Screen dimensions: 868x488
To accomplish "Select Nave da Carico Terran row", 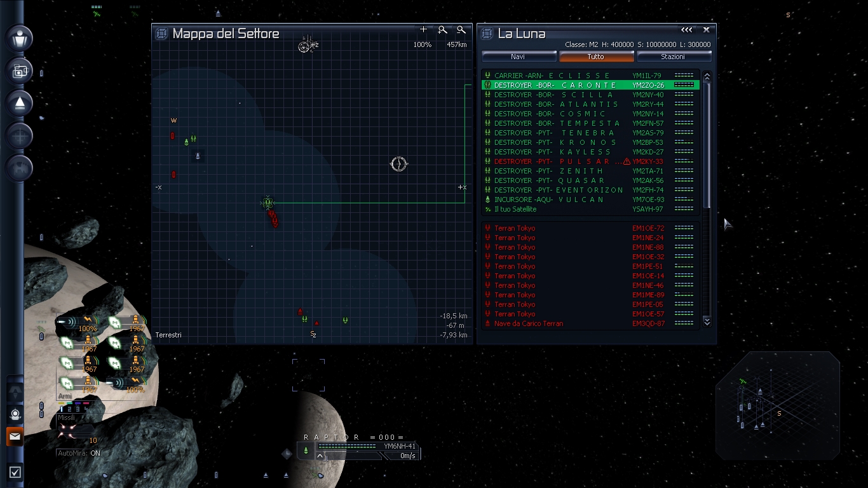I will [x=590, y=323].
